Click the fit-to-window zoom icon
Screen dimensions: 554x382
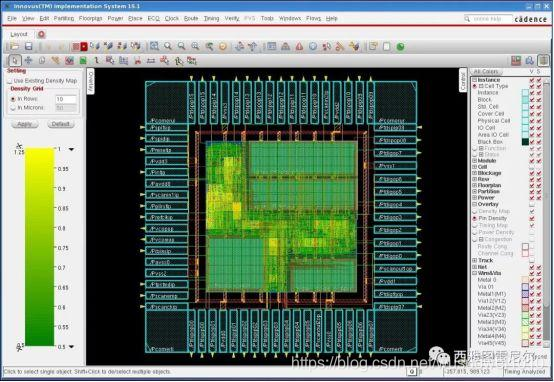154,46
